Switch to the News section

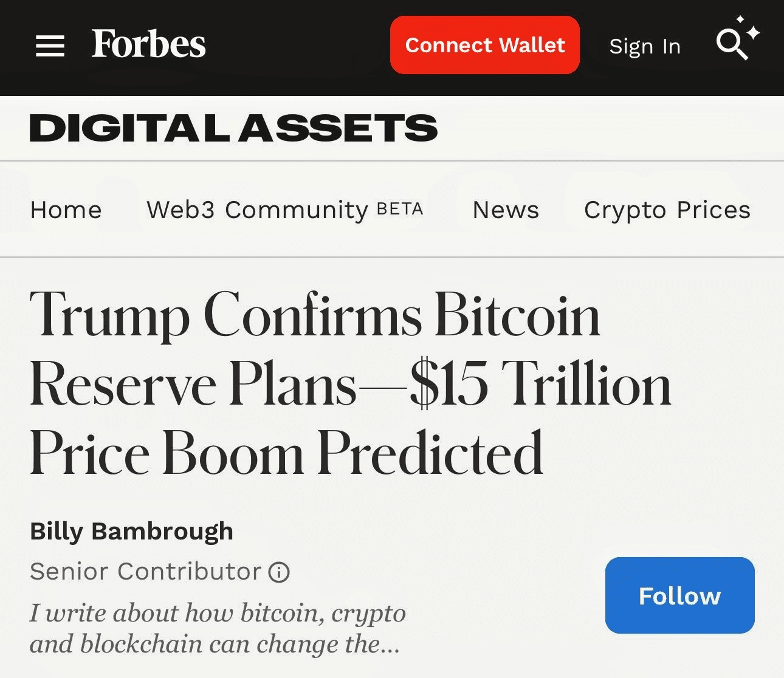coord(505,210)
